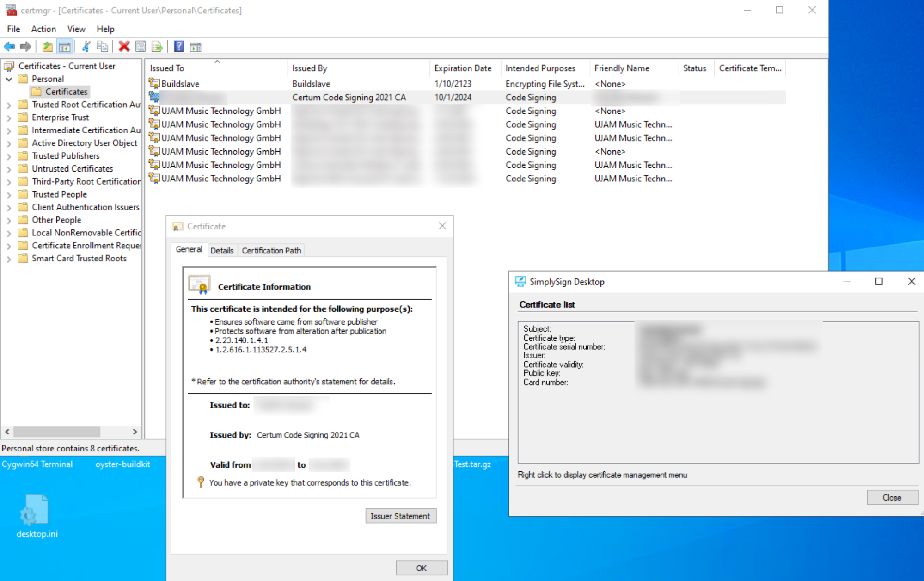Click the tree pane horizontal scrollbar thumb

(56, 432)
